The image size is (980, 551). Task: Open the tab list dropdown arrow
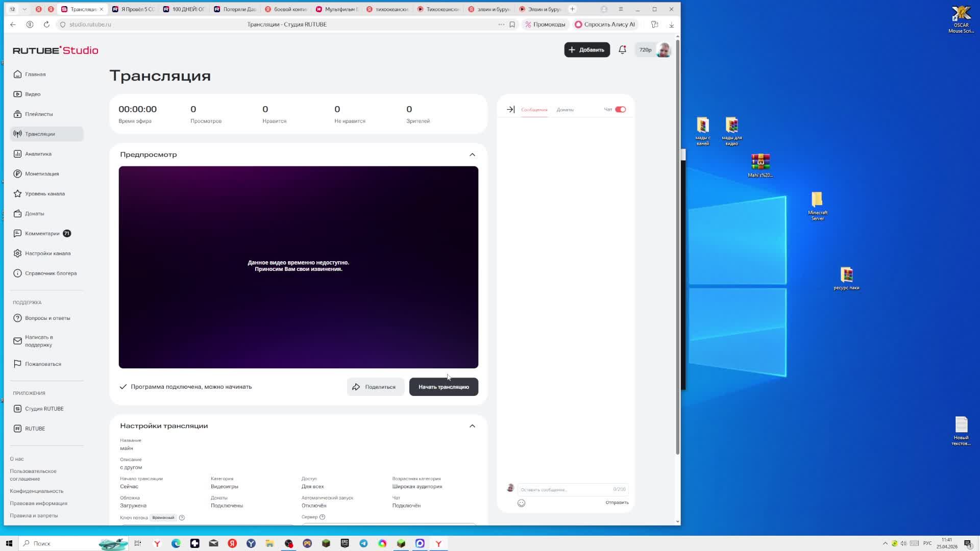24,9
